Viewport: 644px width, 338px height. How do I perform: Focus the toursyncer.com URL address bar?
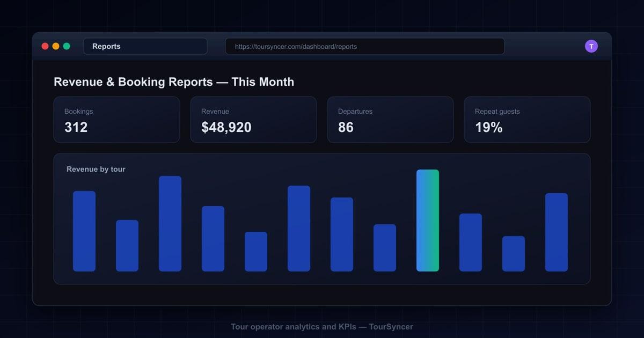pyautogui.click(x=365, y=46)
